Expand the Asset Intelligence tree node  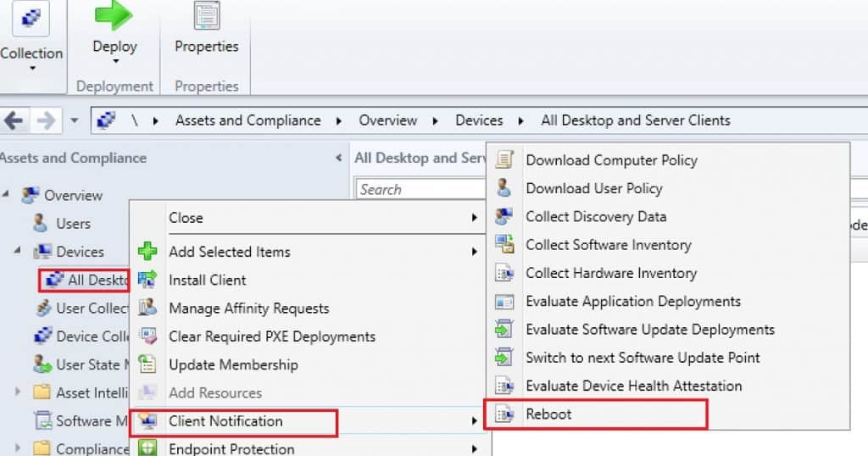point(18,392)
